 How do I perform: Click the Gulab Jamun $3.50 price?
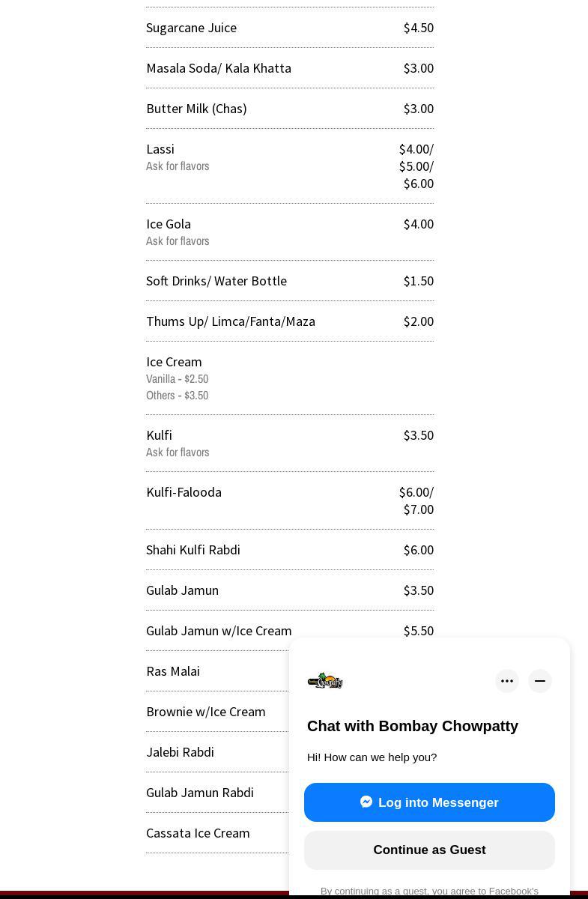coord(418,590)
